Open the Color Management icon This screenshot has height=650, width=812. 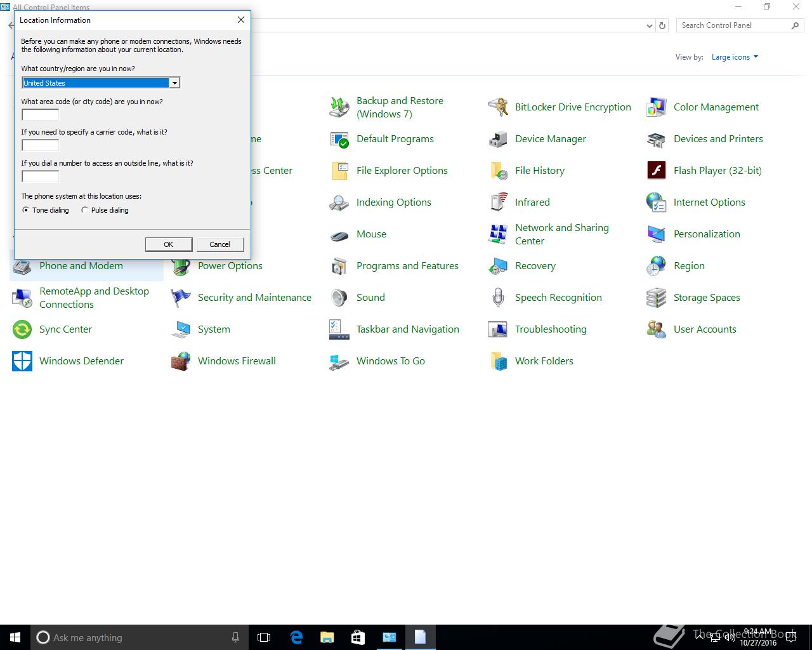(657, 107)
